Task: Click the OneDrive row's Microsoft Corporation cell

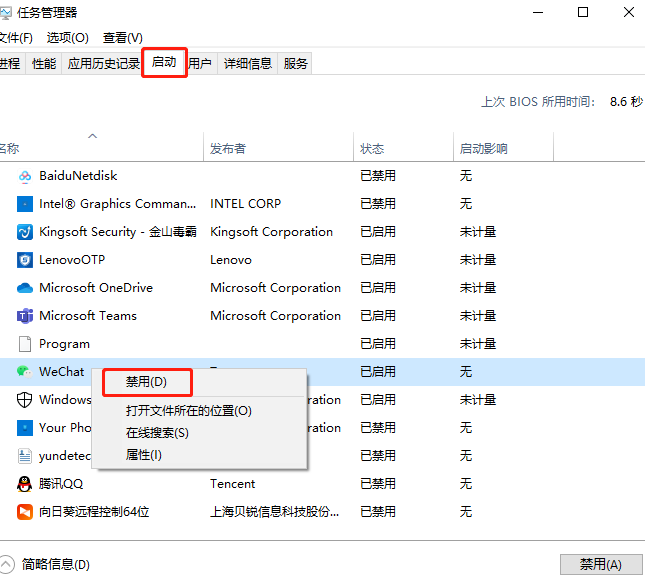Action: [x=276, y=288]
